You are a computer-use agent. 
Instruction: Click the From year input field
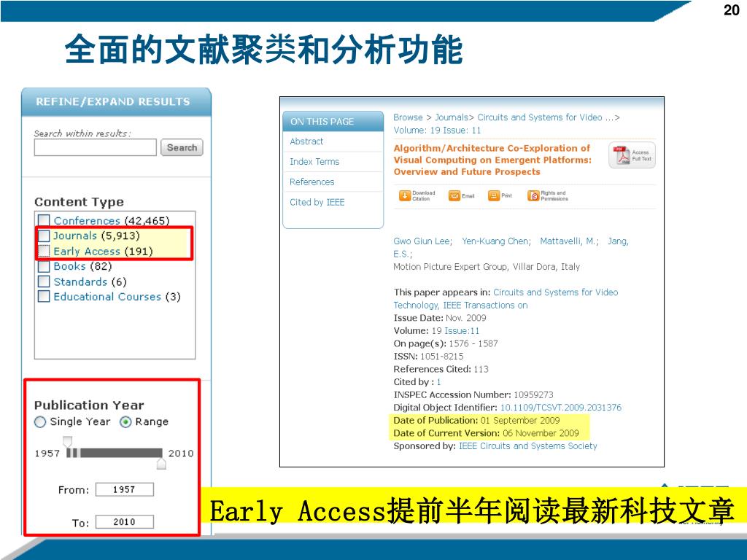coord(124,489)
